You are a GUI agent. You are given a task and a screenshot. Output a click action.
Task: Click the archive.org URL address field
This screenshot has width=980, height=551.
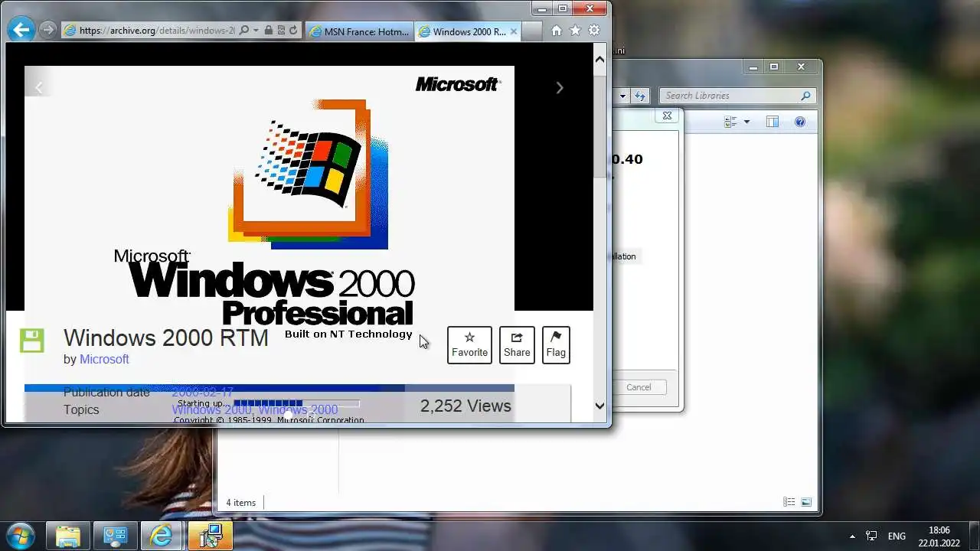click(157, 31)
